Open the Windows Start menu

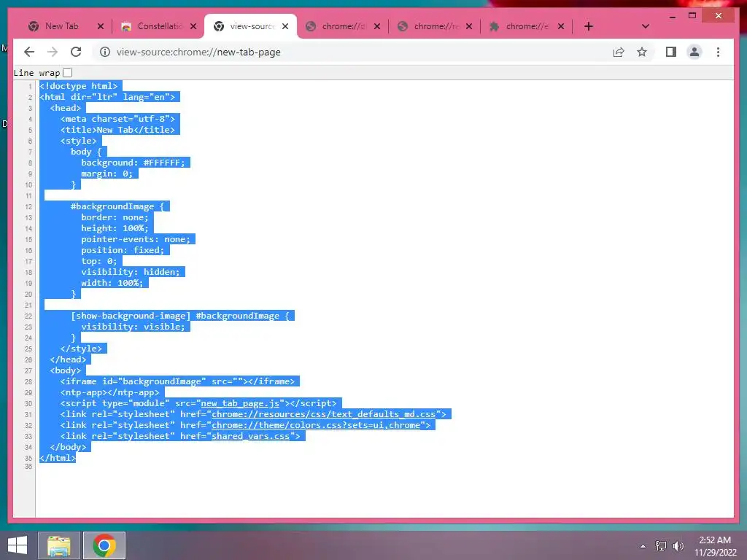[x=18, y=545]
